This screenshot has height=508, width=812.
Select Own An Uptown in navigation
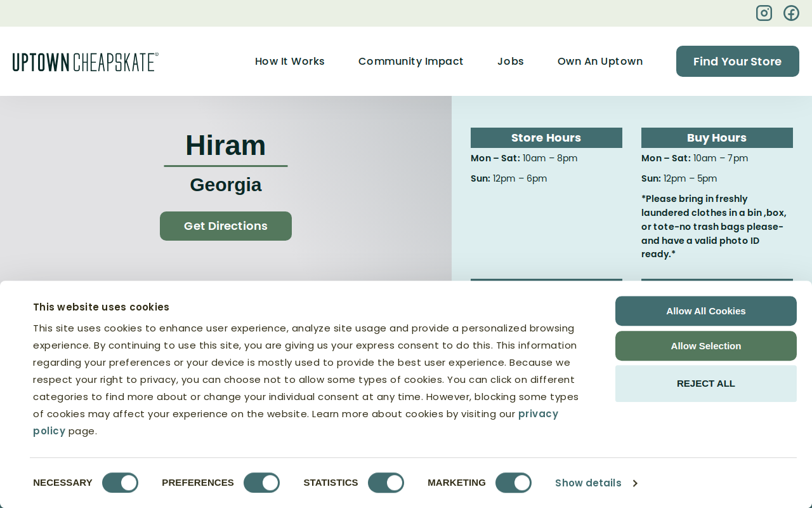[x=600, y=62]
